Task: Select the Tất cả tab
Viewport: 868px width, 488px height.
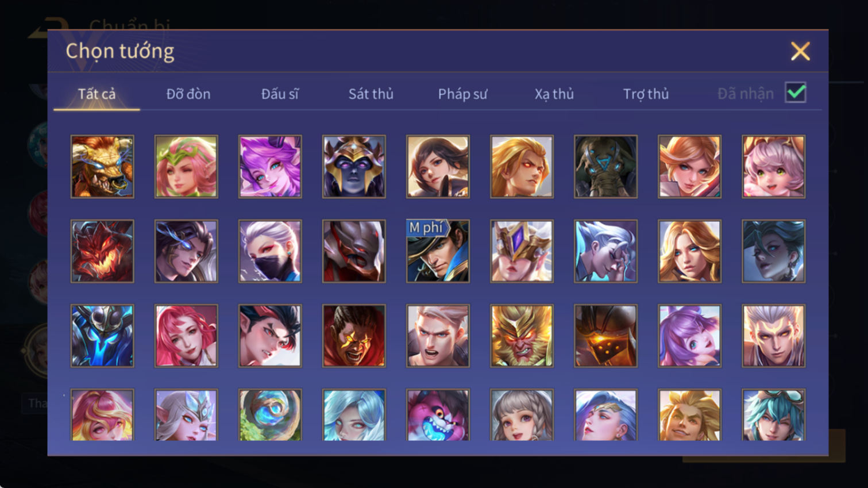Action: 97,94
